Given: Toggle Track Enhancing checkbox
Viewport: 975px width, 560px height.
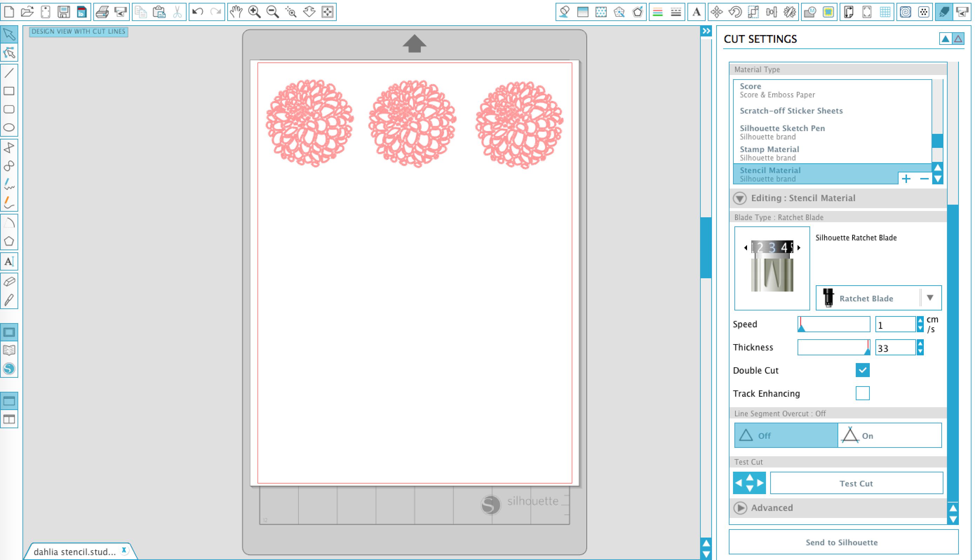Looking at the screenshot, I should [862, 394].
